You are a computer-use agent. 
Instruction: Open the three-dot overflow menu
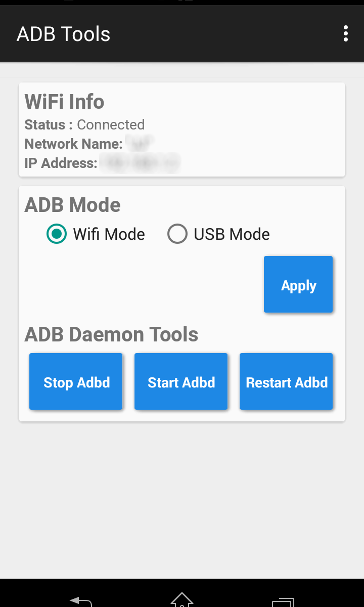[346, 33]
